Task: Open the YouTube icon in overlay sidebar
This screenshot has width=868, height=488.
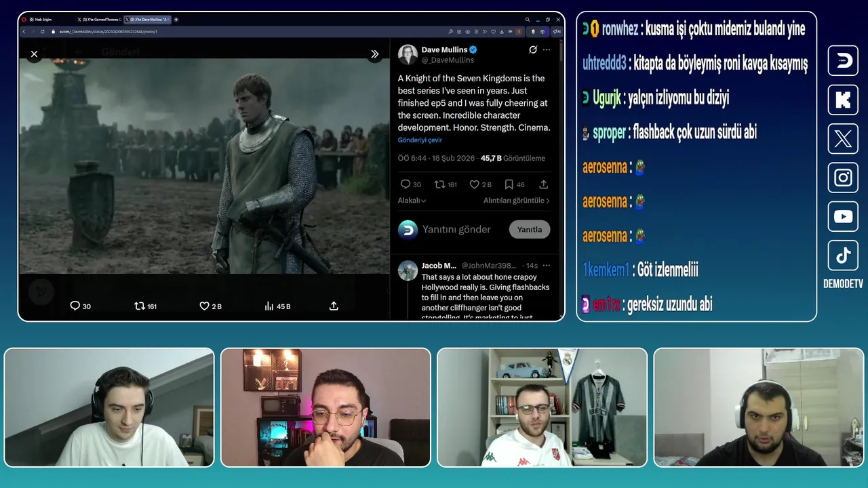Action: point(843,217)
